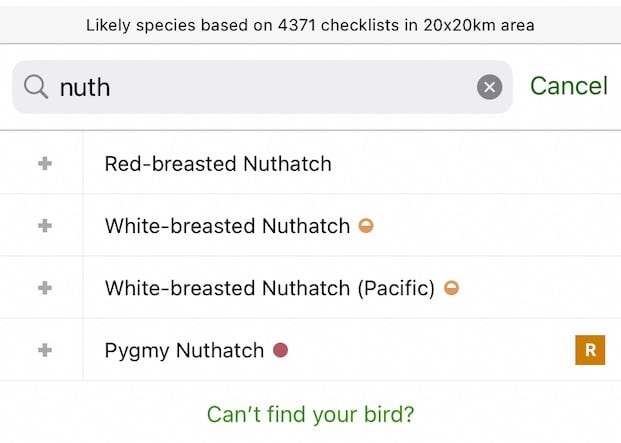The width and height of the screenshot is (621, 443).
Task: Click the magnifying glass search icon
Action: [x=36, y=87]
